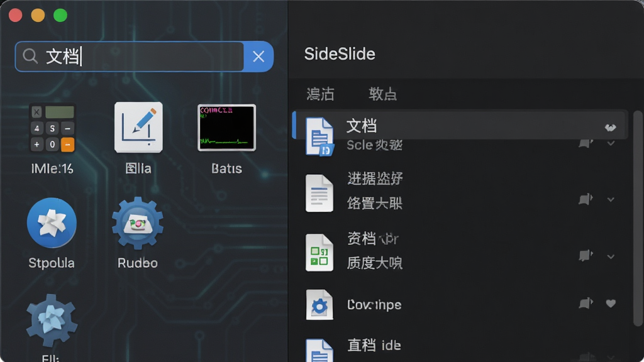Screen dimensions: 644x362
Task: Click the Cov:inpe gear file icon
Action: 319,305
